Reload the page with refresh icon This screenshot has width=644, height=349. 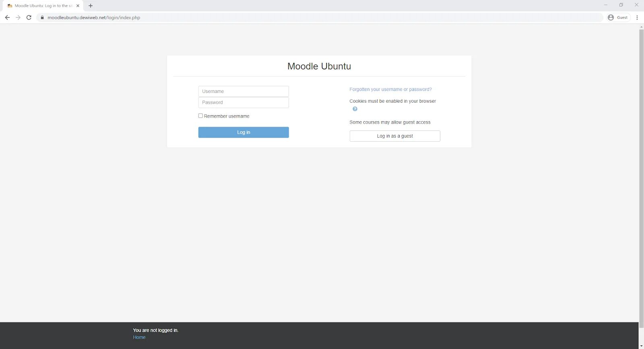point(29,17)
